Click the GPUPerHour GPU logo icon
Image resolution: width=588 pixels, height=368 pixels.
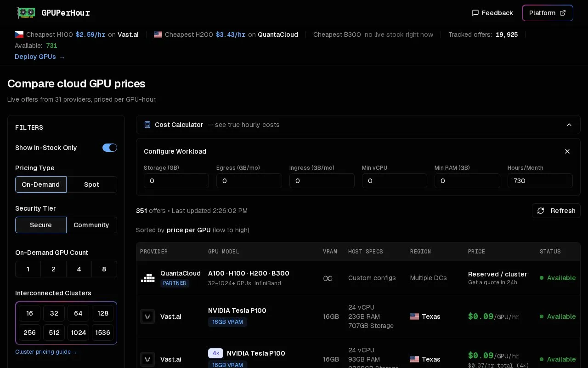point(26,13)
